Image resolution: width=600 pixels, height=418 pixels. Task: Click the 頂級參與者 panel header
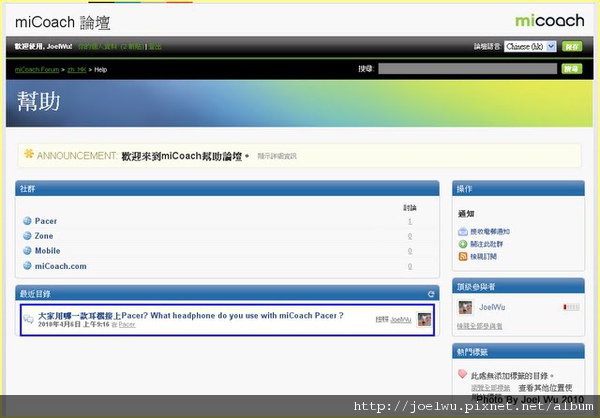518,286
